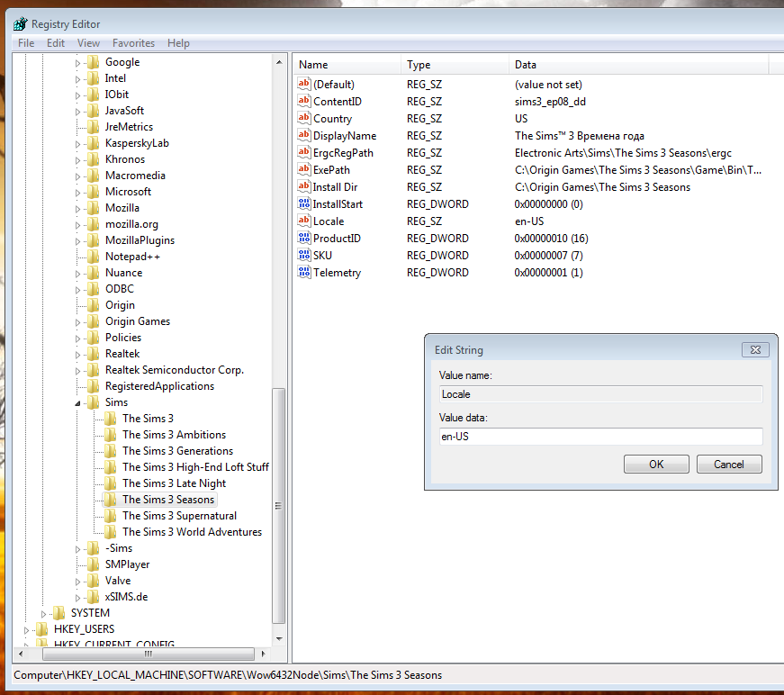Click the InstallStart DWORD value icon
Image resolution: width=784 pixels, height=695 pixels.
pos(304,203)
